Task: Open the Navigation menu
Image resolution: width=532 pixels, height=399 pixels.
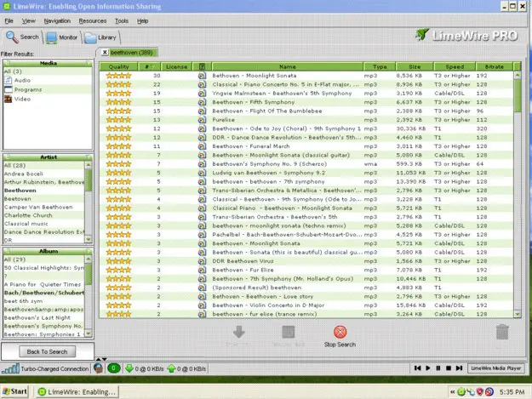Action: [57, 21]
